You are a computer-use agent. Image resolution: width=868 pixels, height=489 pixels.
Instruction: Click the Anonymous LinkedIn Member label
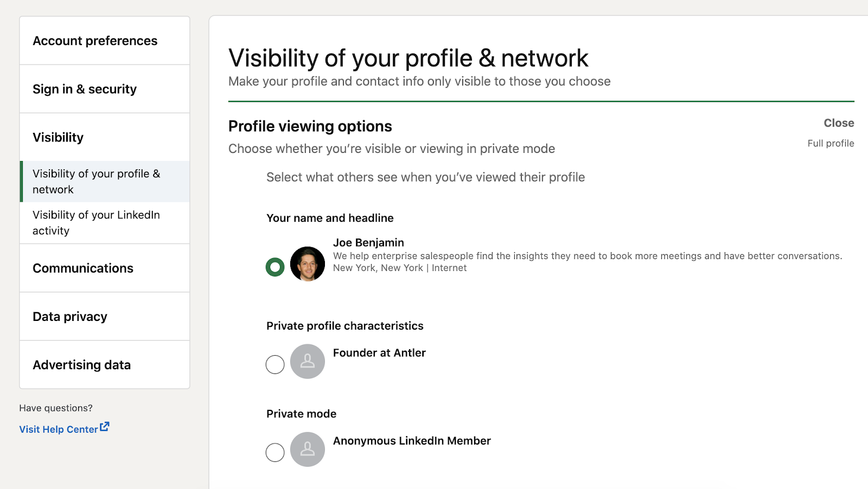point(412,441)
